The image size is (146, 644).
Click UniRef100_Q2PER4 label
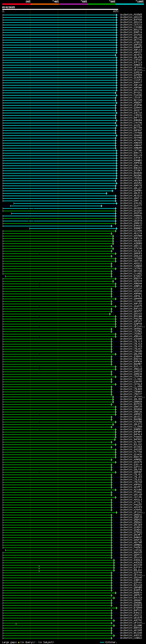pos(131,75)
